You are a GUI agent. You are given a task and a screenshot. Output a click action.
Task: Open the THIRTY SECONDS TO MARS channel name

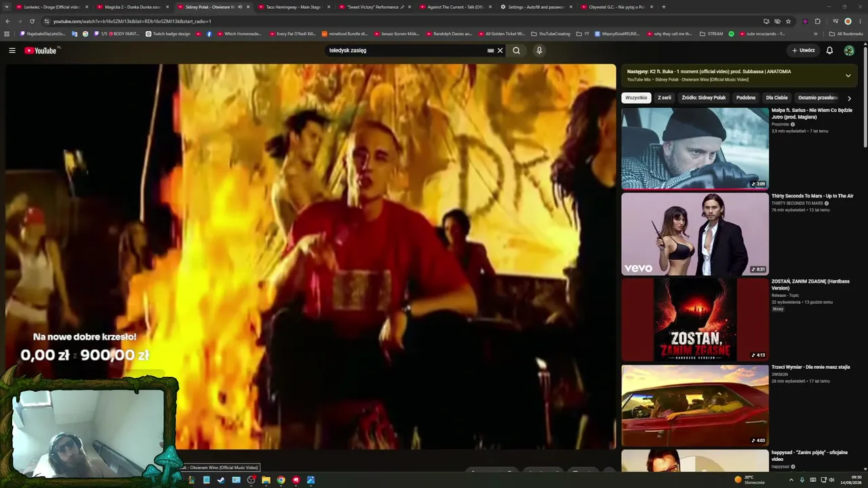(x=797, y=203)
